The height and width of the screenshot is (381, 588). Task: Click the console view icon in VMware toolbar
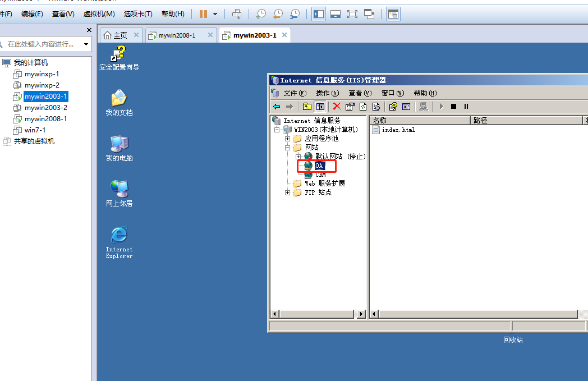[x=393, y=14]
